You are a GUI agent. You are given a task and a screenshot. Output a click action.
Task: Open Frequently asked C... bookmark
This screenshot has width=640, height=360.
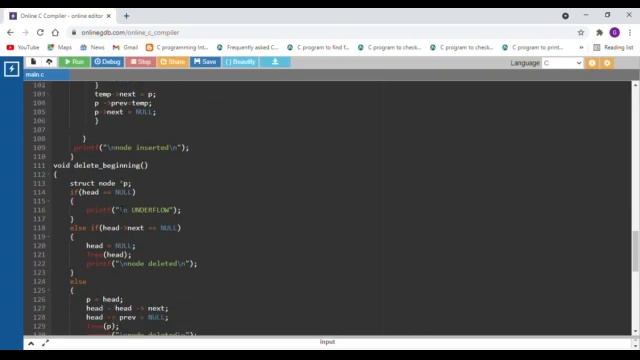click(x=247, y=47)
